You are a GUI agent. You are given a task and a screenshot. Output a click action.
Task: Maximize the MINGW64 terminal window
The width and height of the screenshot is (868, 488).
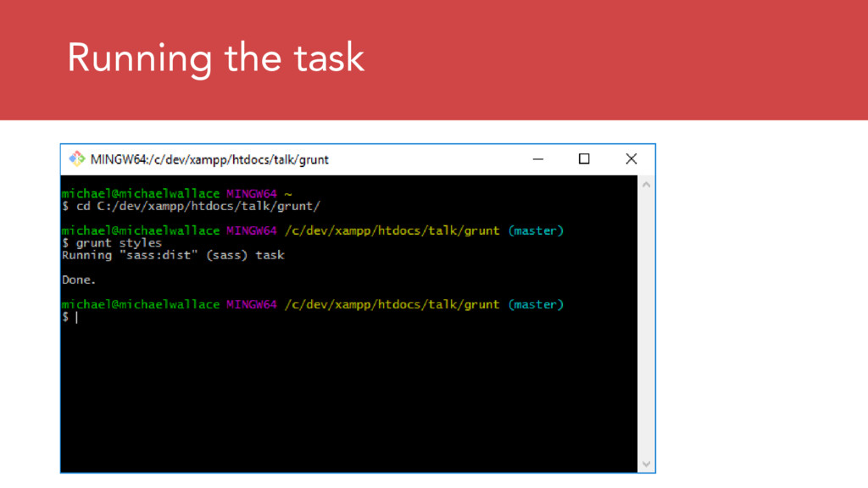pyautogui.click(x=584, y=159)
